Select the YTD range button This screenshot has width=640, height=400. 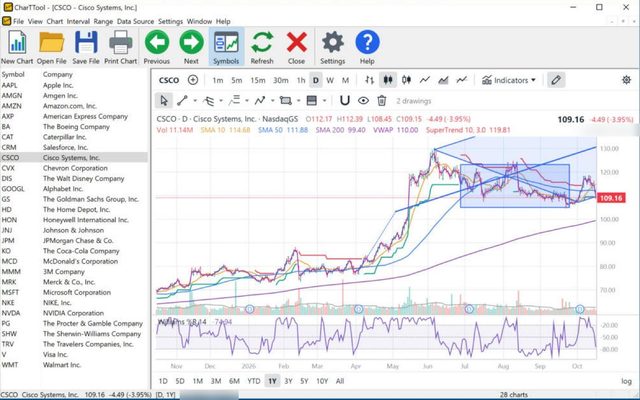253,381
